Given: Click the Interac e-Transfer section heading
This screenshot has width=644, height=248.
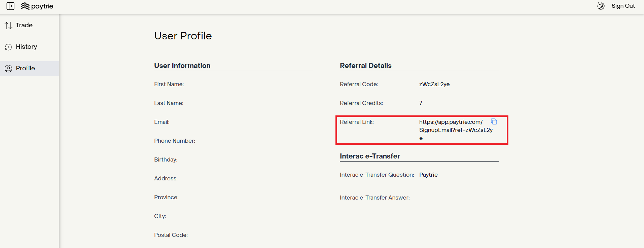Looking at the screenshot, I should coord(370,156).
